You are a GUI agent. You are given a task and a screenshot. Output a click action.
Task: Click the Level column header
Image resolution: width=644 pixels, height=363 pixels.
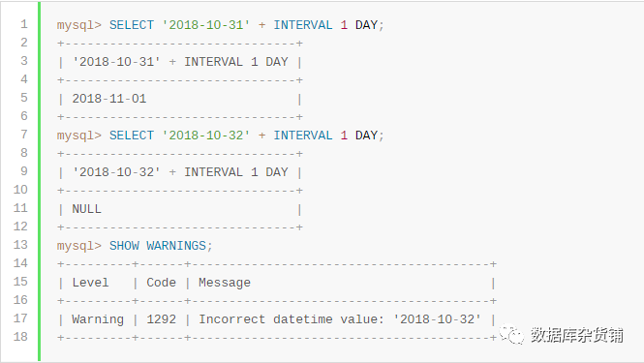[x=90, y=283]
